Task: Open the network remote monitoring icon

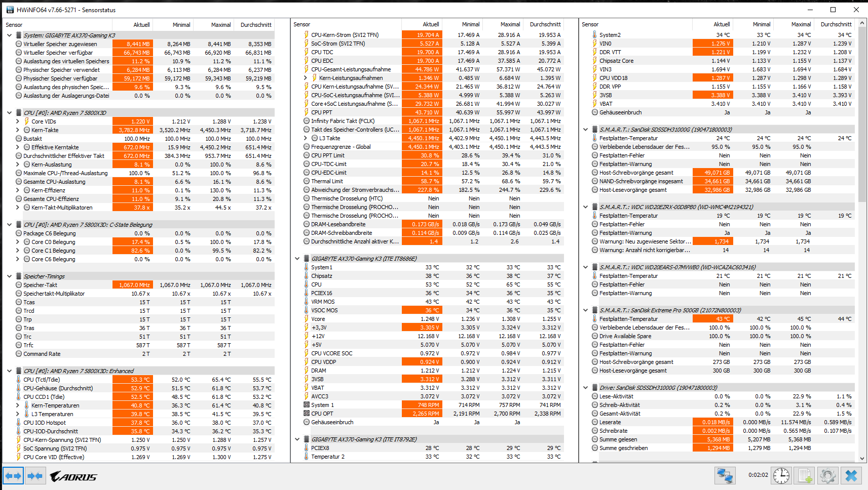Action: click(725, 476)
